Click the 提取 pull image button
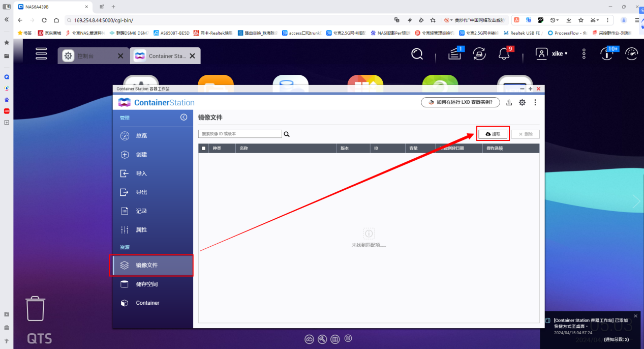The height and width of the screenshot is (349, 644). tap(492, 133)
